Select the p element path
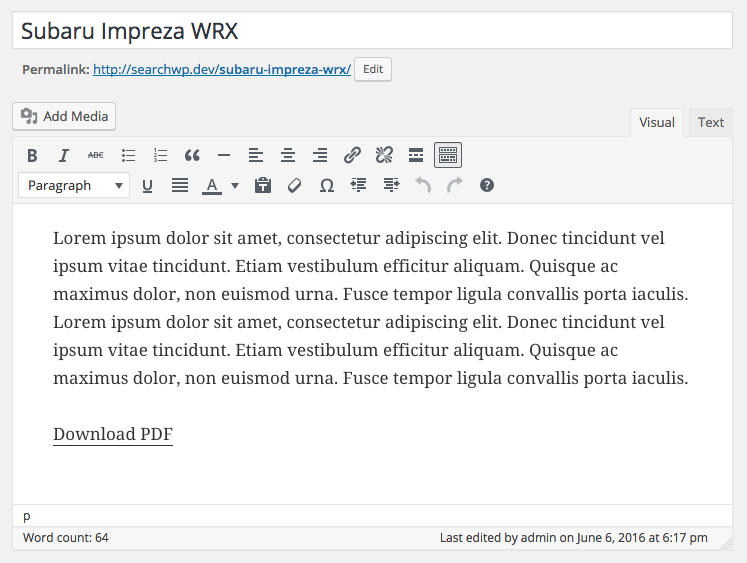The width and height of the screenshot is (747, 563). (x=27, y=516)
